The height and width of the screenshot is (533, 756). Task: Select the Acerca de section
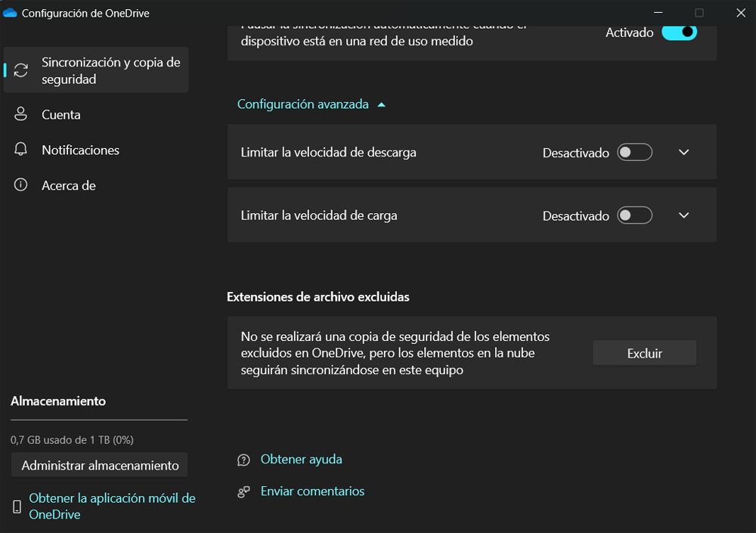click(67, 185)
